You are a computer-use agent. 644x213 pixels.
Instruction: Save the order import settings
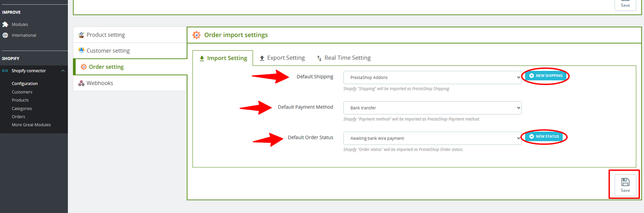[x=625, y=185]
